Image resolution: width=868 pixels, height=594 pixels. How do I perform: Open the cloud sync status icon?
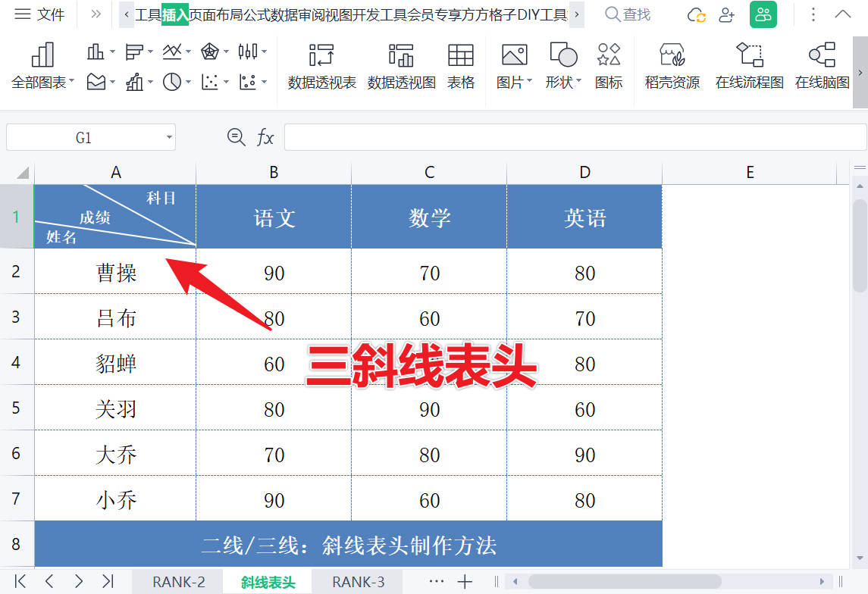(696, 15)
